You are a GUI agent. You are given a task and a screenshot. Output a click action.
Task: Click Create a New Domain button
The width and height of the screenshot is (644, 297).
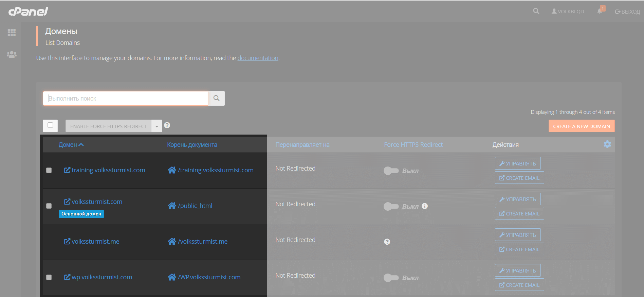click(x=582, y=126)
